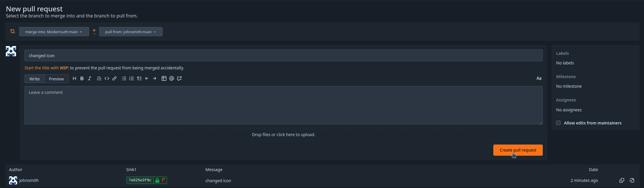644x188 pixels.
Task: Click the pull request title field
Action: [x=283, y=55]
